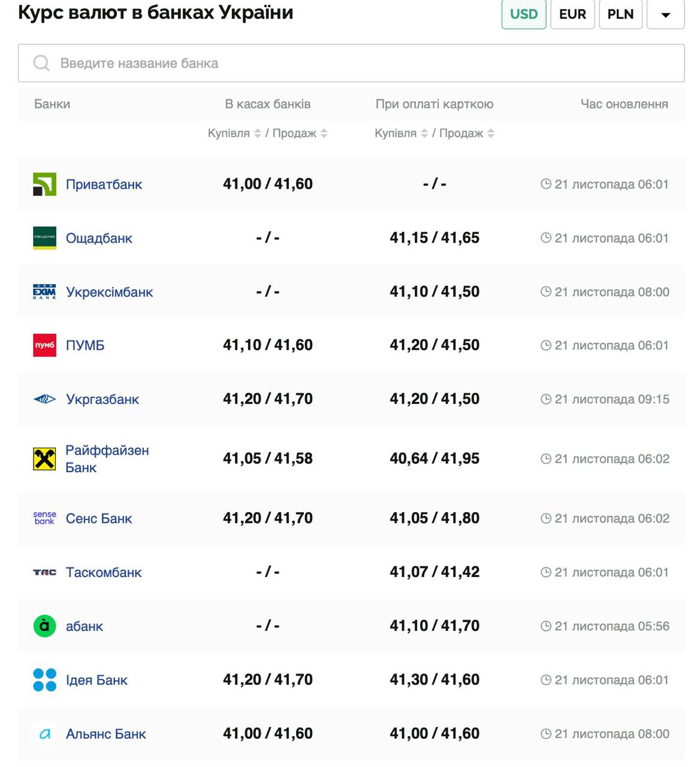This screenshot has width=700, height=767.
Task: Open the more currencies dropdown arrow
Action: pos(665,14)
